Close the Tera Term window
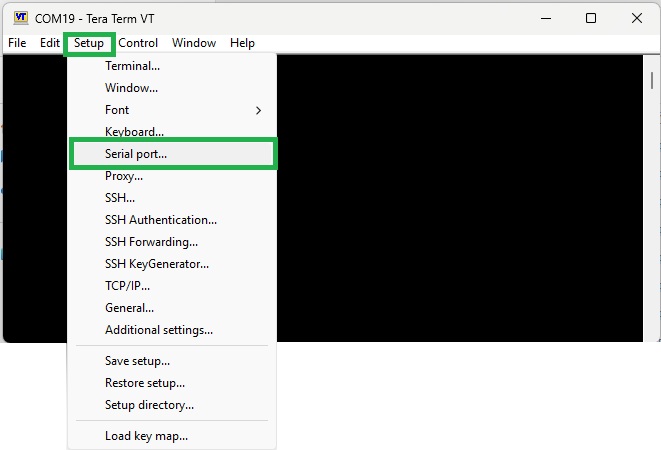This screenshot has width=661, height=450. 637,18
